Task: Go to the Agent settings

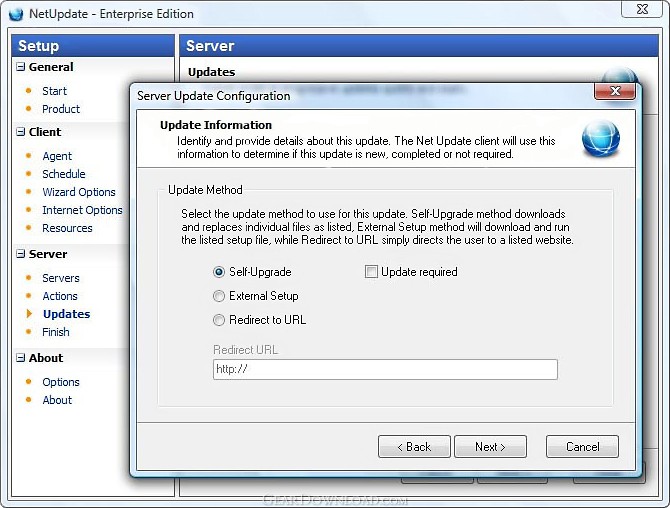Action: [x=57, y=156]
